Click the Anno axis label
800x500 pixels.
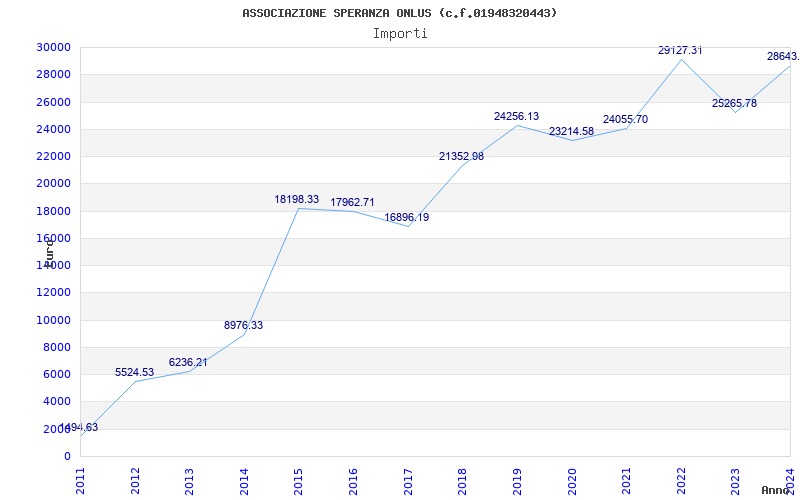pyautogui.click(x=775, y=490)
